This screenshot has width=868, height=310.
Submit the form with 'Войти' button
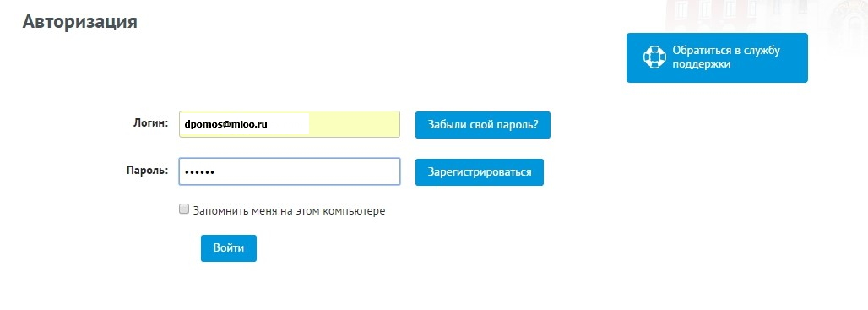point(229,248)
